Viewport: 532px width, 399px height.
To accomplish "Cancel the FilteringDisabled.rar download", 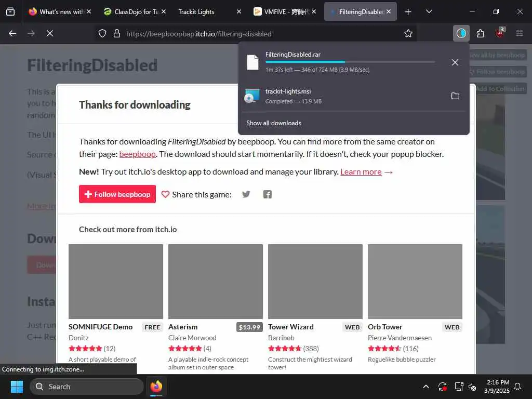I will coord(455,62).
